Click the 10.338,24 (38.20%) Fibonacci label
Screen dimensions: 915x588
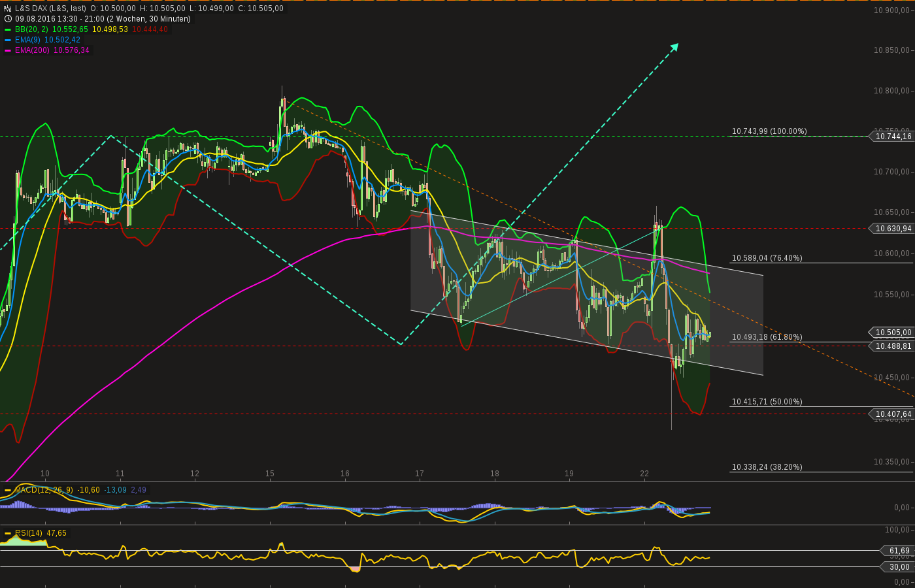click(767, 467)
